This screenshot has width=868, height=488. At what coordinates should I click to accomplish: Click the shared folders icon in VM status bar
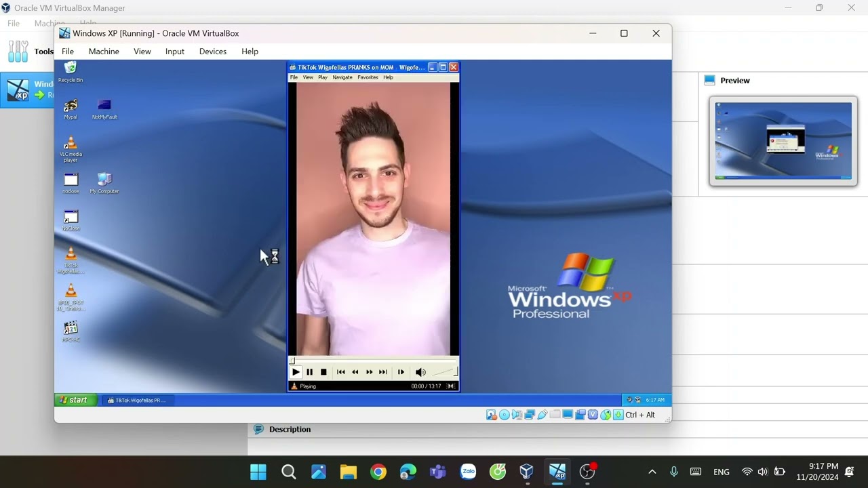click(x=555, y=415)
